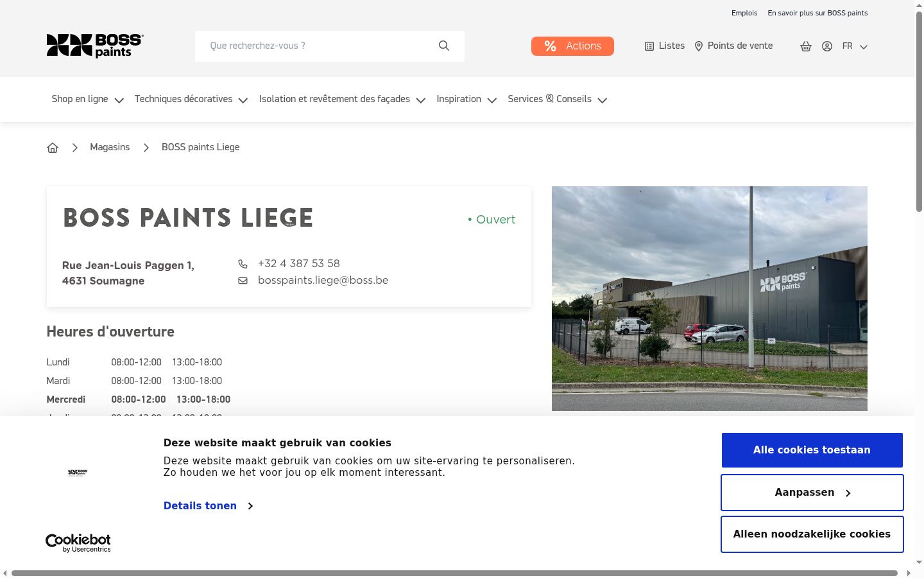Viewport: 924px width, 578px height.
Task: Click the vertical page scrollbar
Action: [919, 111]
